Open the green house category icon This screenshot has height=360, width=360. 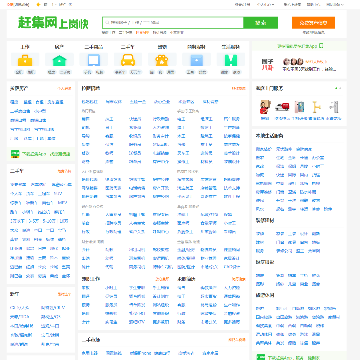pos(59,60)
